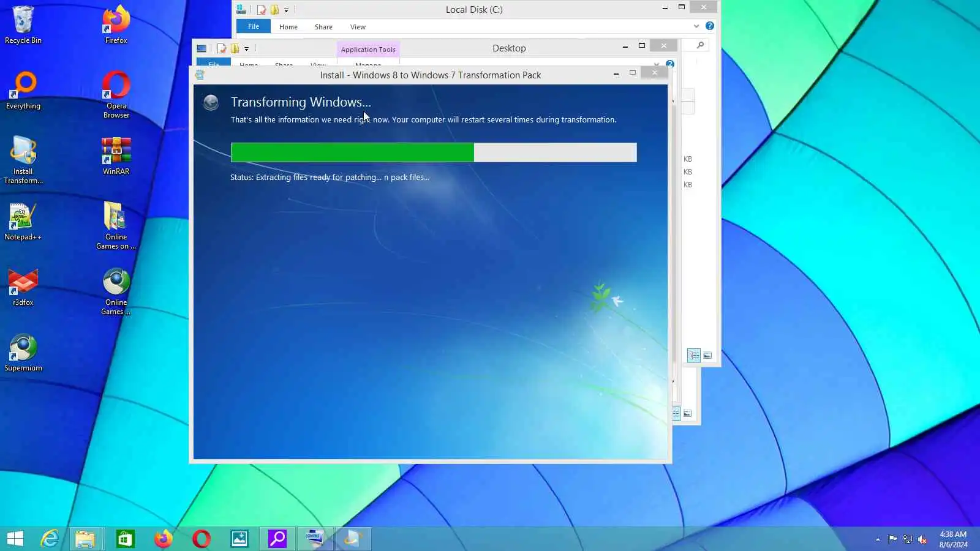
Task: Click the 'Transforming Windows...' heading
Action: [301, 102]
